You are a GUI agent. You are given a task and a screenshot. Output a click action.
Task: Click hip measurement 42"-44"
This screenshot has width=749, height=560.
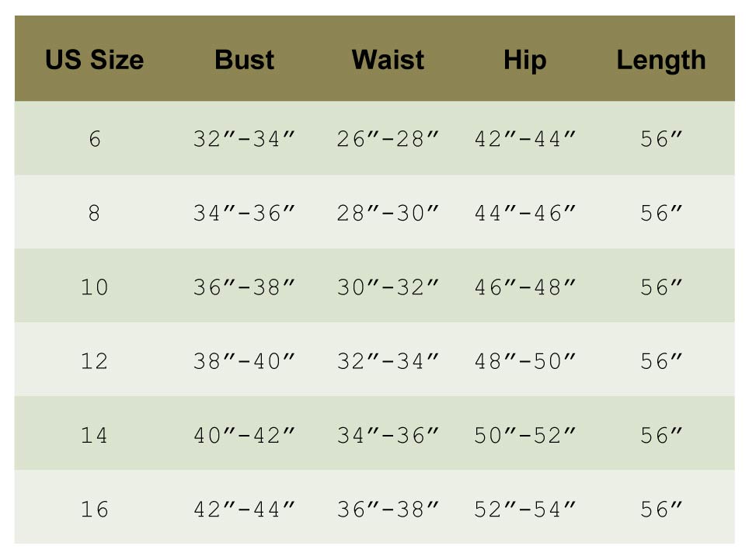[x=525, y=140]
